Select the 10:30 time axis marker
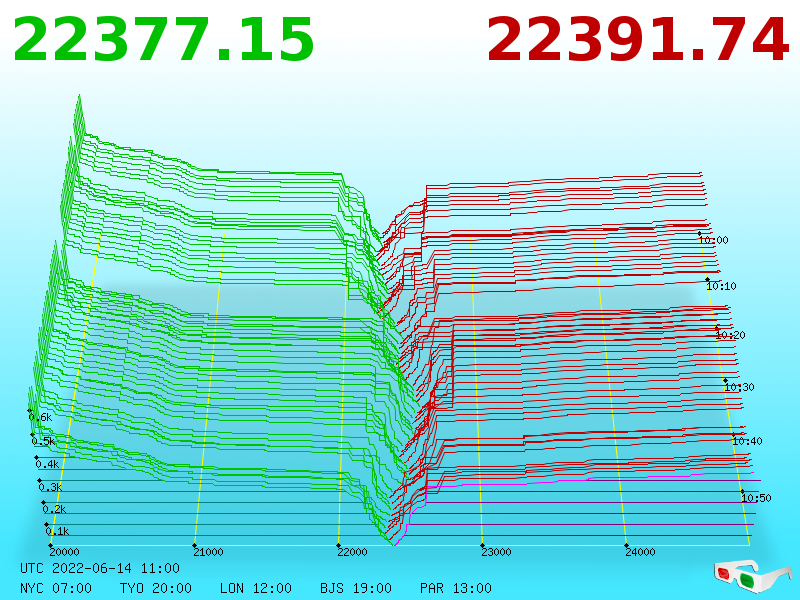Image resolution: width=800 pixels, height=600 pixels. point(739,387)
